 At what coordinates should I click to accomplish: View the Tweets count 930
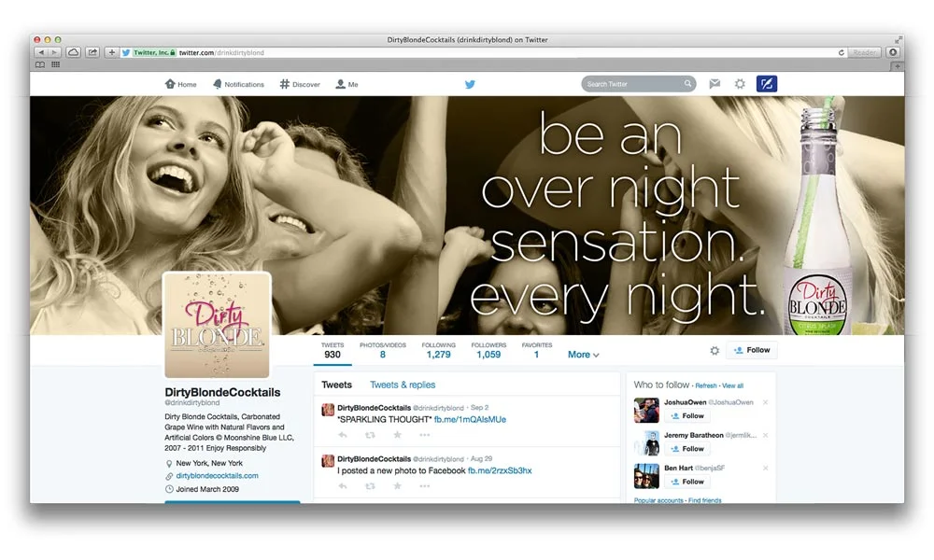coord(333,351)
